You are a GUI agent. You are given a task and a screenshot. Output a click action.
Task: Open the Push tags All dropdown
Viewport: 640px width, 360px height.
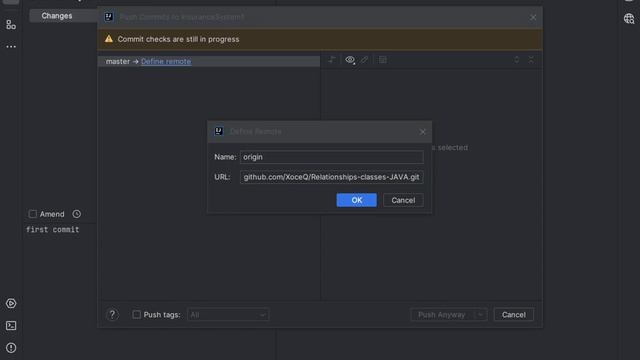point(228,315)
